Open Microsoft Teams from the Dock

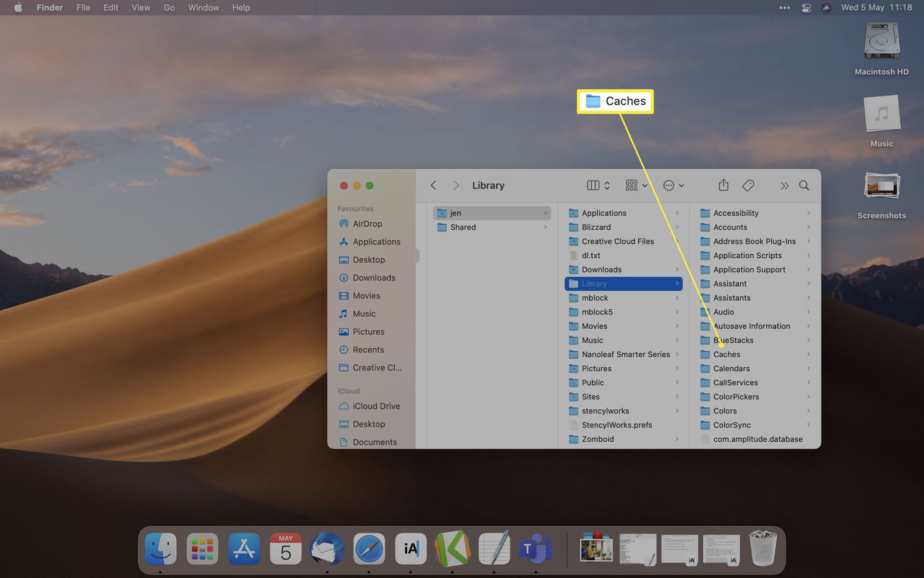[x=535, y=548]
